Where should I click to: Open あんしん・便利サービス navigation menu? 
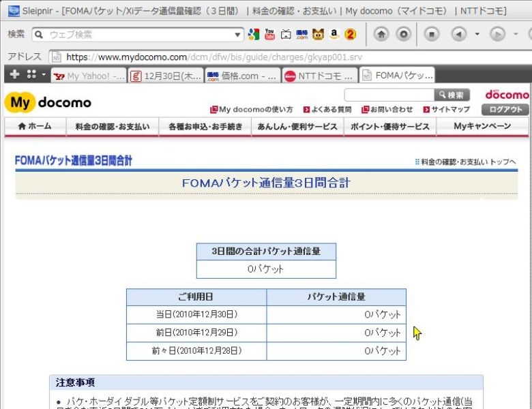click(x=297, y=127)
